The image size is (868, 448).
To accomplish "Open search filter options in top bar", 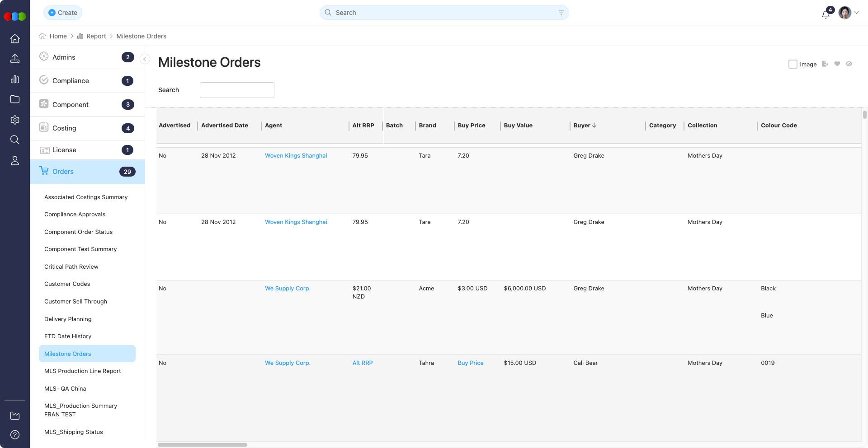I will 561,13.
